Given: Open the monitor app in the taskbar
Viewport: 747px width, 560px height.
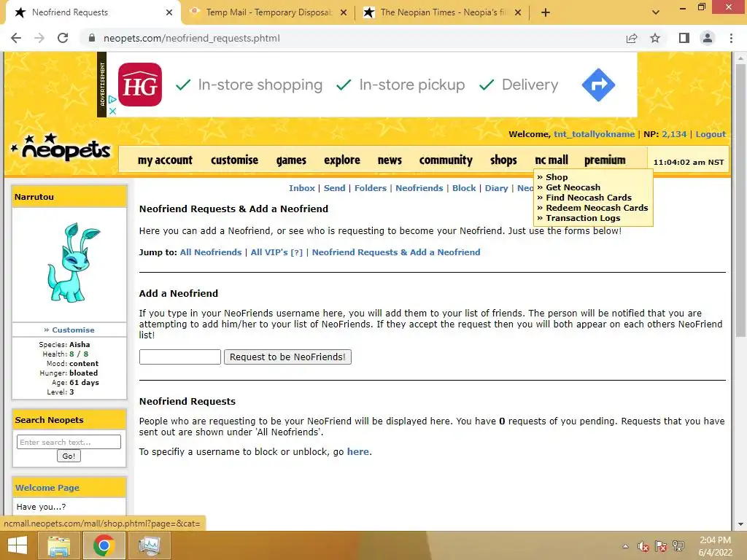Looking at the screenshot, I should 149,545.
